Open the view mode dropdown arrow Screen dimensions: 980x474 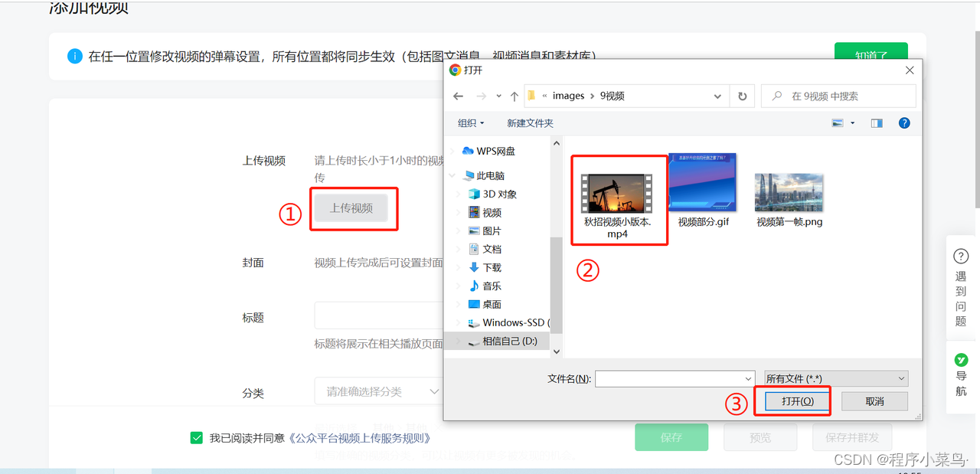pos(852,123)
